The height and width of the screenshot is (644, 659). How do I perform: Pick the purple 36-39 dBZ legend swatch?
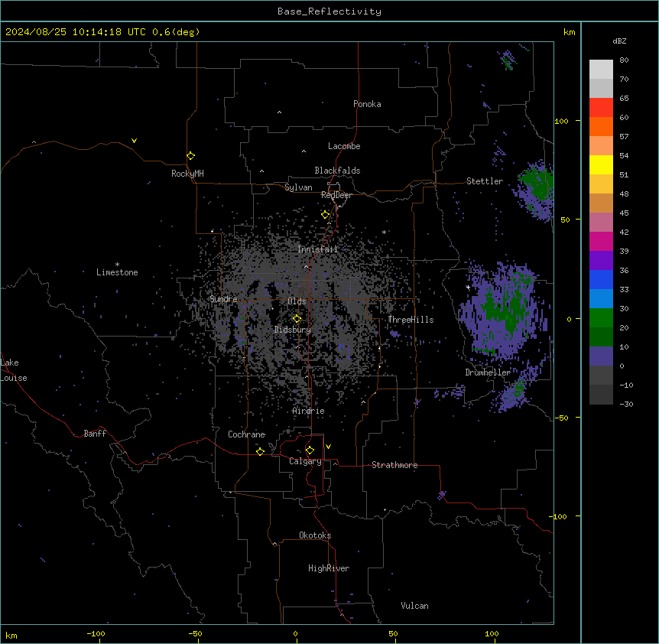[601, 261]
